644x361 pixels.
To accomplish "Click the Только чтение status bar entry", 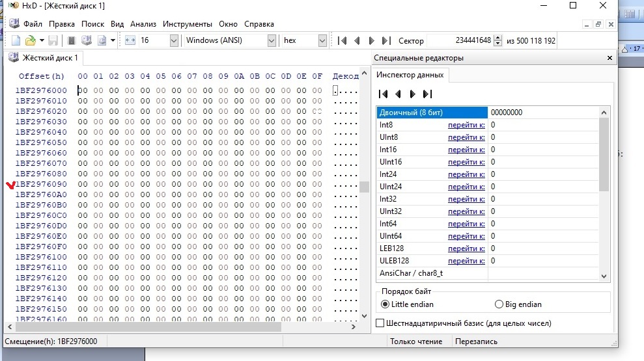I will 416,341.
